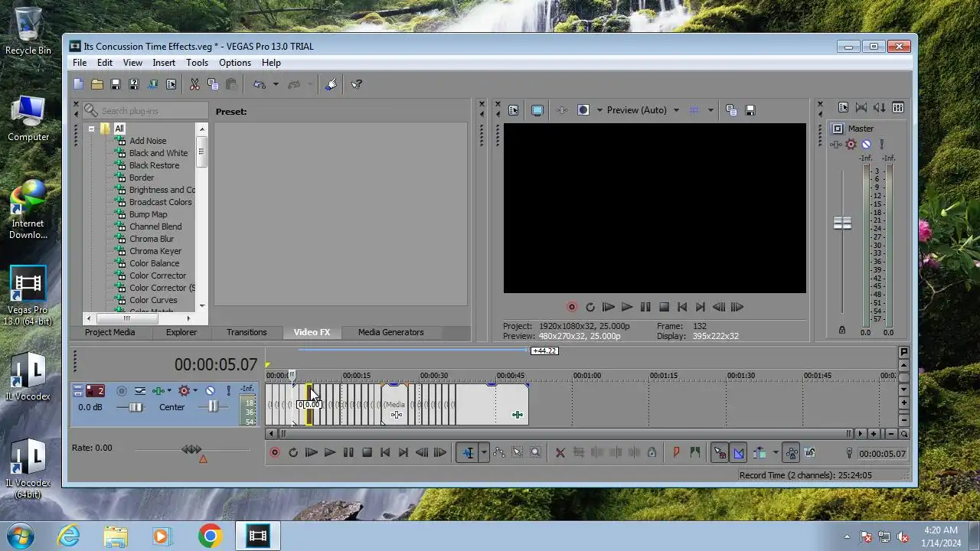This screenshot has width=980, height=551.
Task: Save preview snapshot to file icon
Action: 750,110
